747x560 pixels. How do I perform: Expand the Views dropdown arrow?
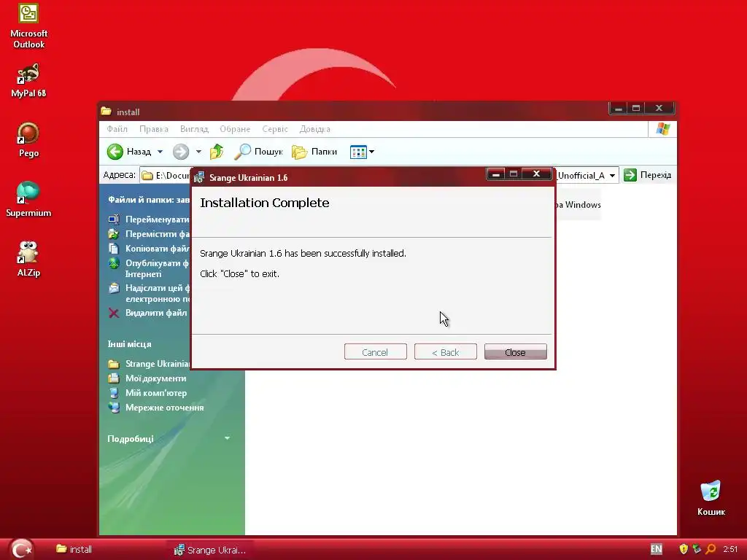[x=371, y=152]
